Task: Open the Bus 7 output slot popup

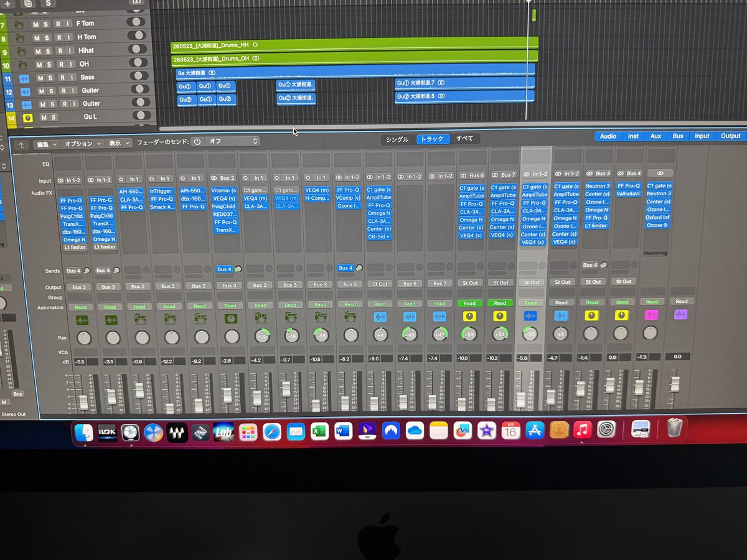Action: click(x=440, y=283)
